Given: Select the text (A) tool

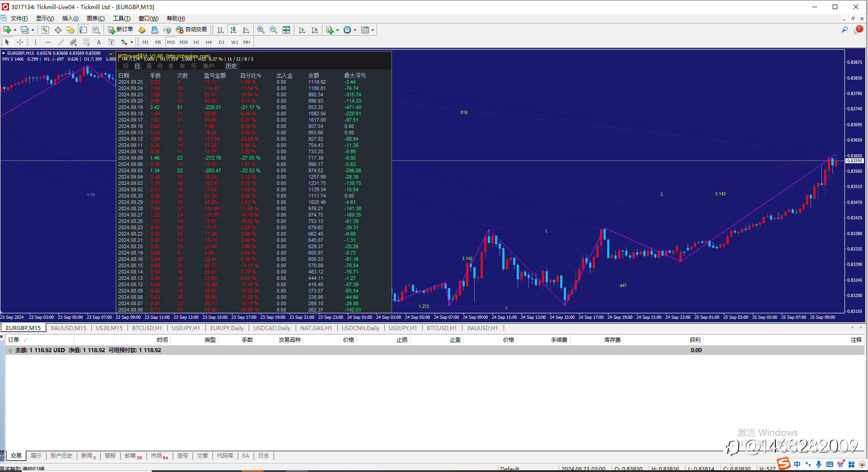Looking at the screenshot, I should pyautogui.click(x=99, y=42).
